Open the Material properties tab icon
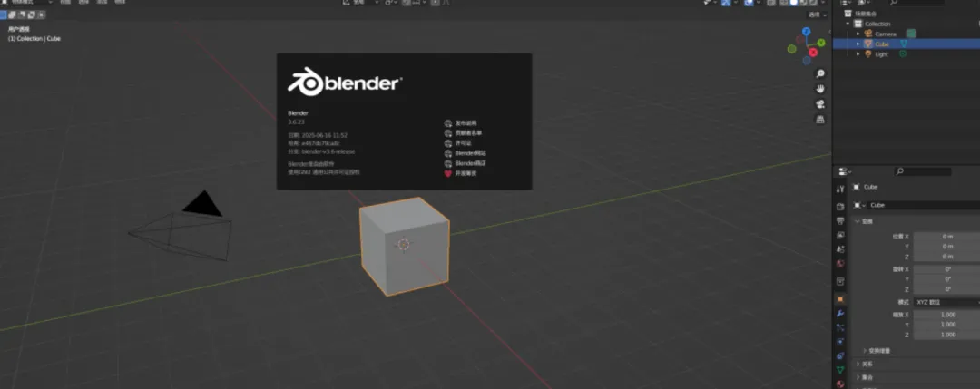980x389 pixels. pos(840,384)
